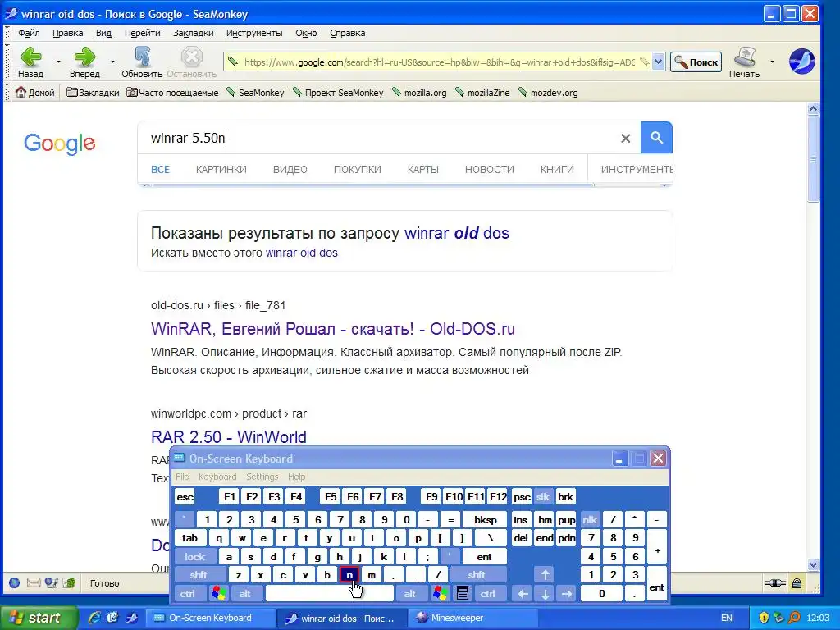The width and height of the screenshot is (840, 630).
Task: Click the Windows start button
Action: click(x=39, y=618)
